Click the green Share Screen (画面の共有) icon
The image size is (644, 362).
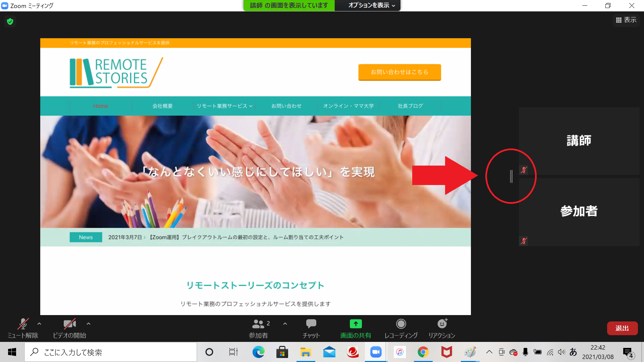[356, 324]
